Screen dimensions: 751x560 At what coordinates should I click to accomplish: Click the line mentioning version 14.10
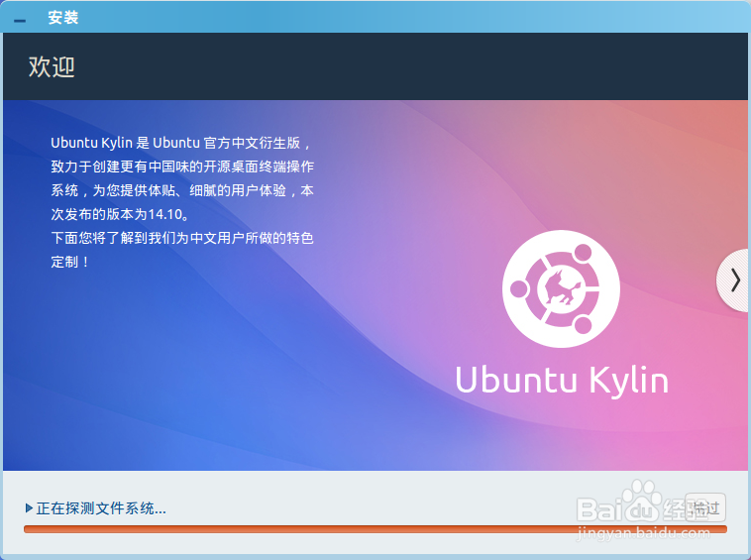click(120, 214)
